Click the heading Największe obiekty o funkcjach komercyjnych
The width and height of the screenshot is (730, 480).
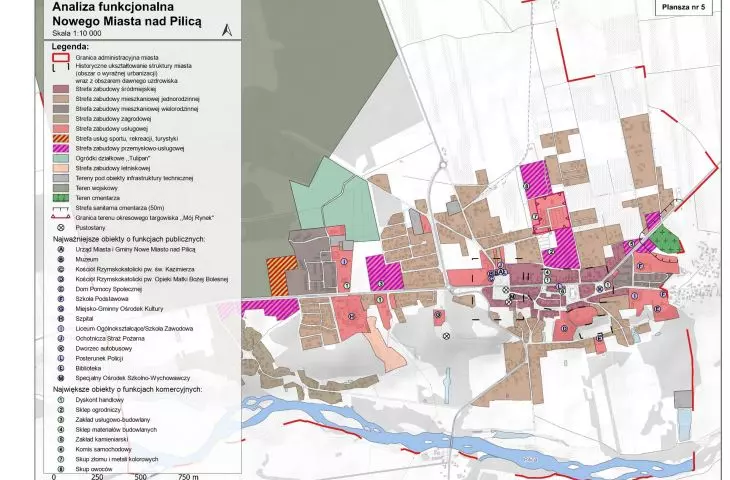click(128, 389)
